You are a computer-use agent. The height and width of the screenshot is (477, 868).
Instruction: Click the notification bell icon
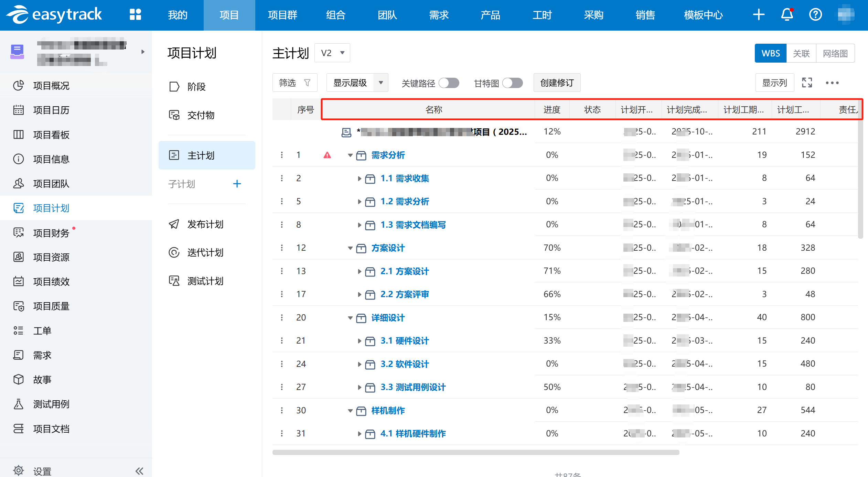tap(787, 14)
